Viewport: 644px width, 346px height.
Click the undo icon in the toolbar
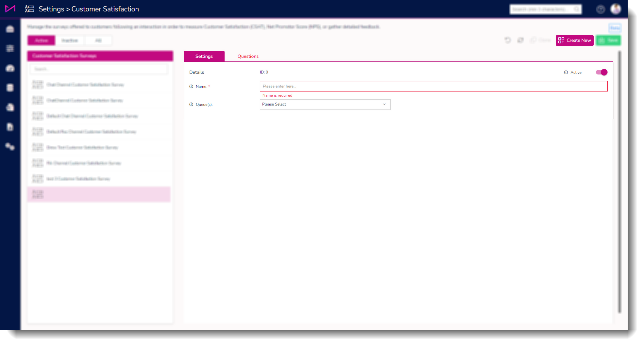point(508,40)
